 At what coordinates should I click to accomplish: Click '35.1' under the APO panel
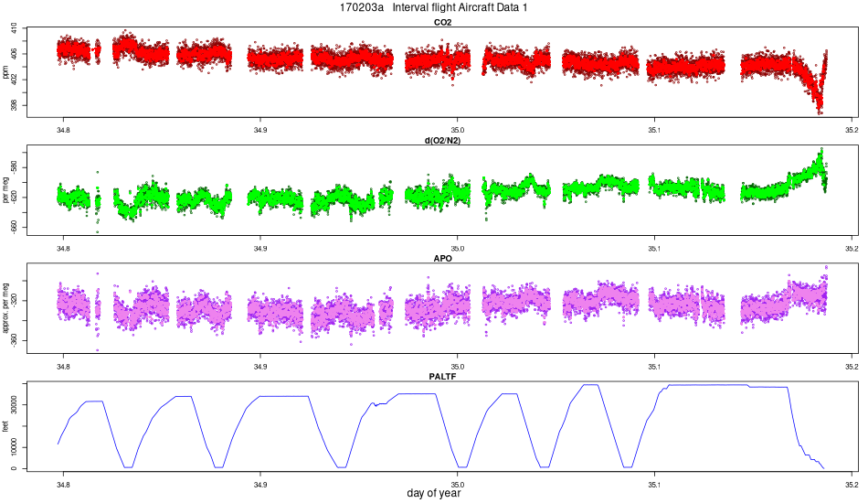click(654, 366)
